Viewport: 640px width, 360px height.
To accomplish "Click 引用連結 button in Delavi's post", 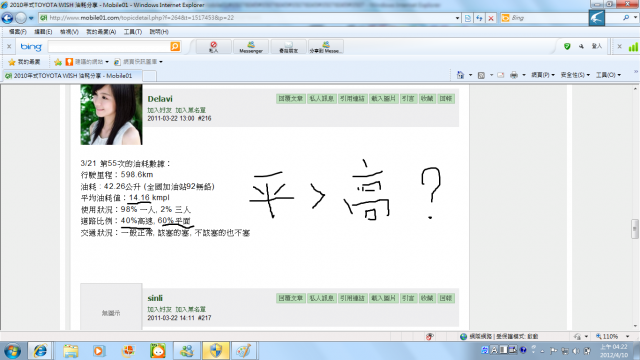I will coord(352,98).
